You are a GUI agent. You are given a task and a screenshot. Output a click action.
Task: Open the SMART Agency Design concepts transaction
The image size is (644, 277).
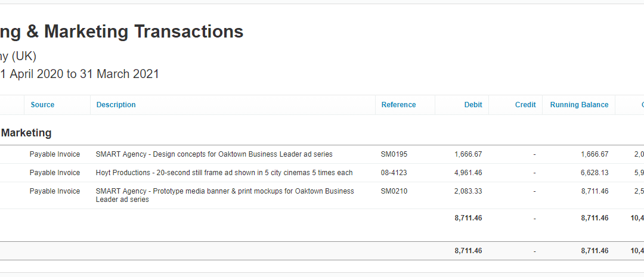point(214,154)
